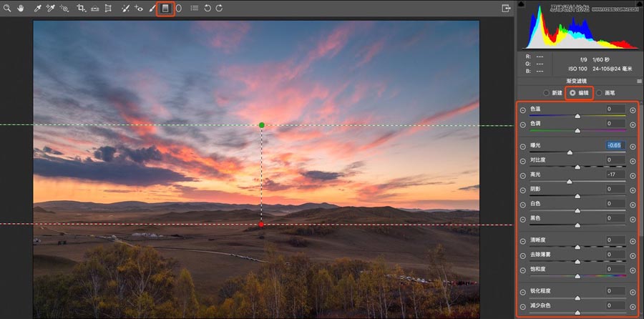The height and width of the screenshot is (319, 644).
Task: Rotate image 90° clockwise
Action: tap(220, 8)
